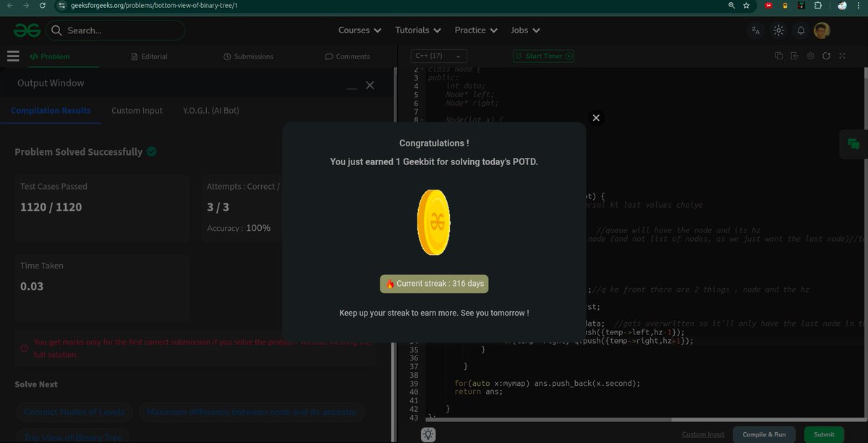Open the hamburger side menu
This screenshot has height=443, width=868.
[x=12, y=56]
